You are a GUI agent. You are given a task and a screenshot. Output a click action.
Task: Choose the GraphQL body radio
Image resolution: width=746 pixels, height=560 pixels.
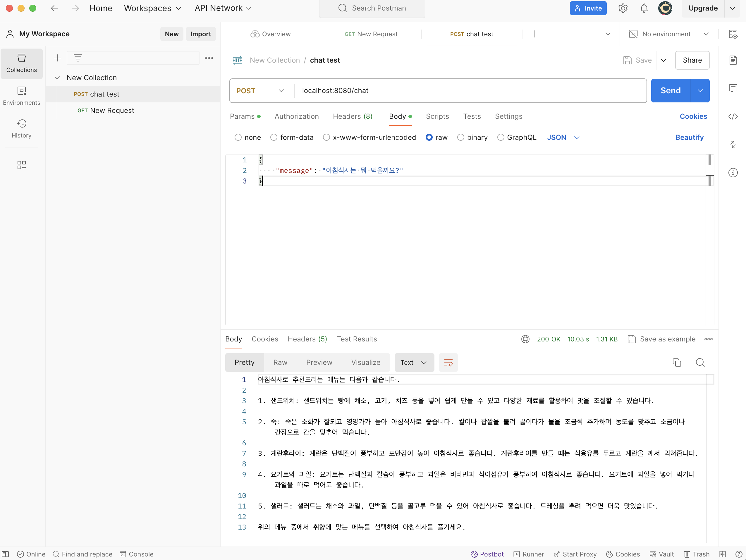pyautogui.click(x=501, y=137)
